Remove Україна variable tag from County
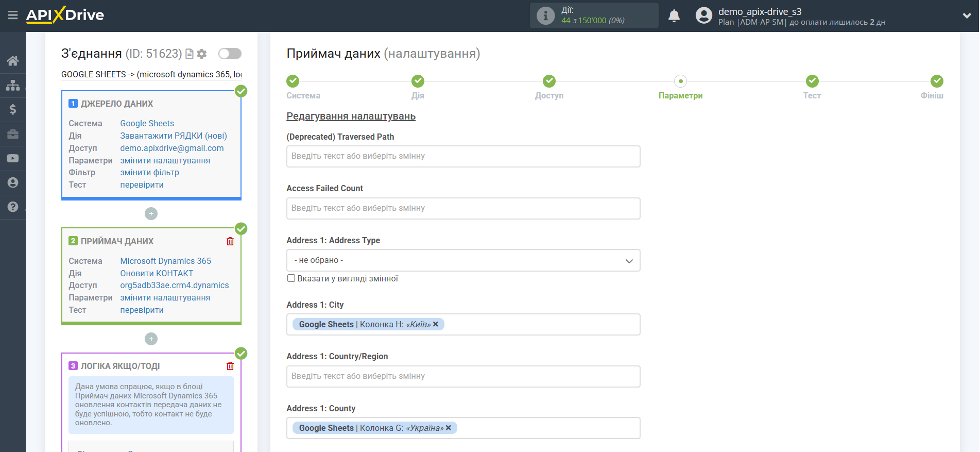The image size is (980, 452). click(449, 428)
